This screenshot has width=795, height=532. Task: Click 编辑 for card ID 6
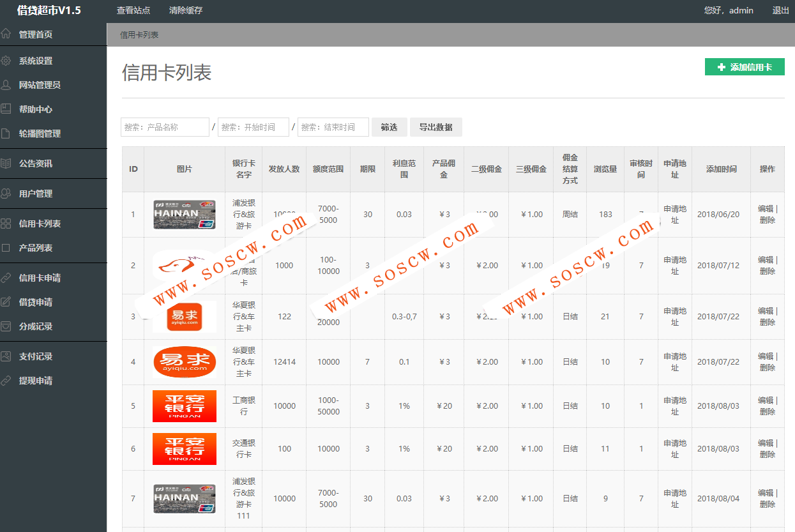tap(766, 443)
